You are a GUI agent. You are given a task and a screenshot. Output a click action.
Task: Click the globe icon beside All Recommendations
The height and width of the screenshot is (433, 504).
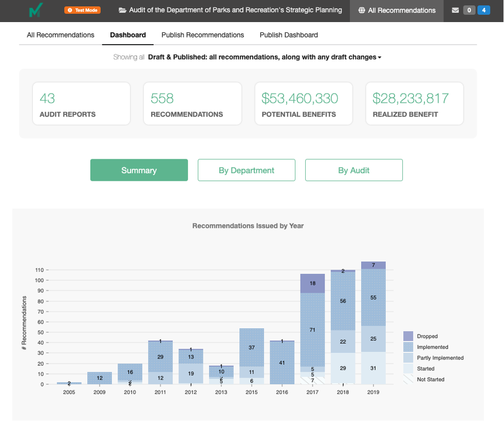tap(362, 10)
